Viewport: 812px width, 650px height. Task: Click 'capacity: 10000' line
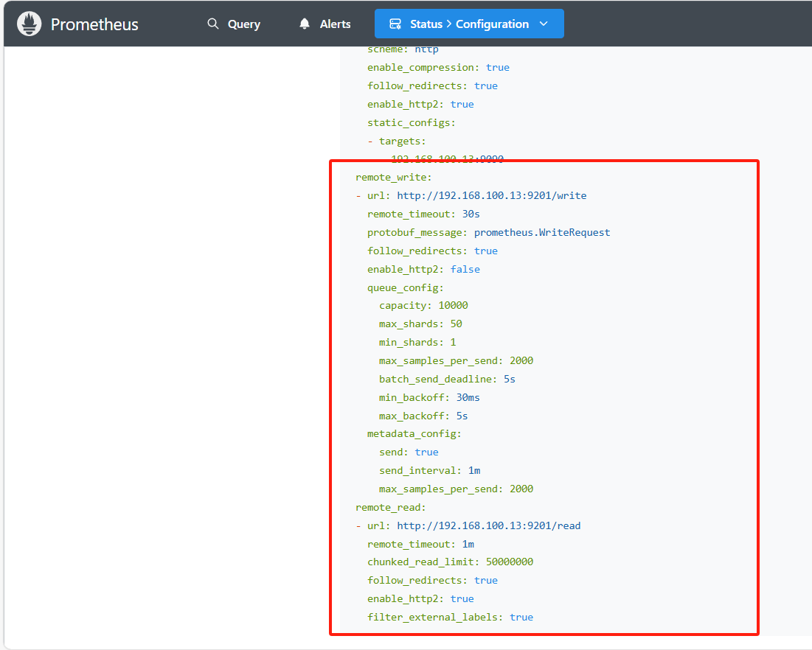[x=423, y=306]
